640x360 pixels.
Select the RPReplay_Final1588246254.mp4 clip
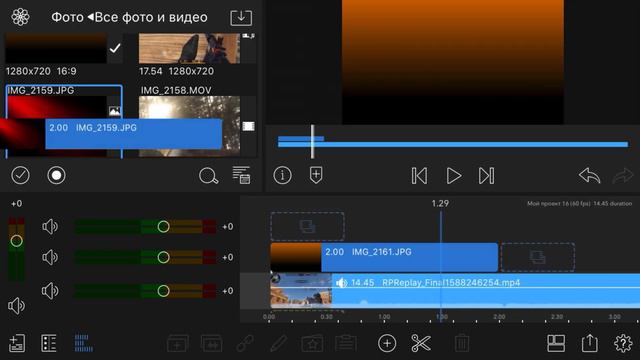pyautogui.click(x=455, y=291)
